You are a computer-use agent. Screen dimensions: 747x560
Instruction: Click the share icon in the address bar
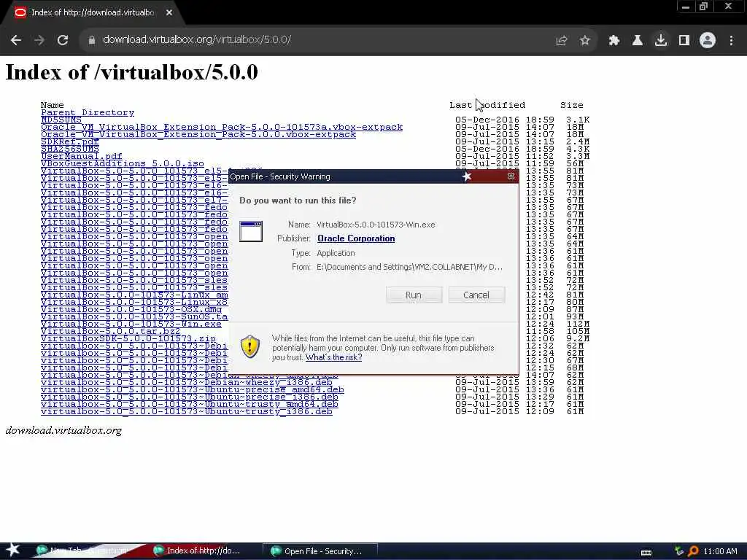coord(561,41)
